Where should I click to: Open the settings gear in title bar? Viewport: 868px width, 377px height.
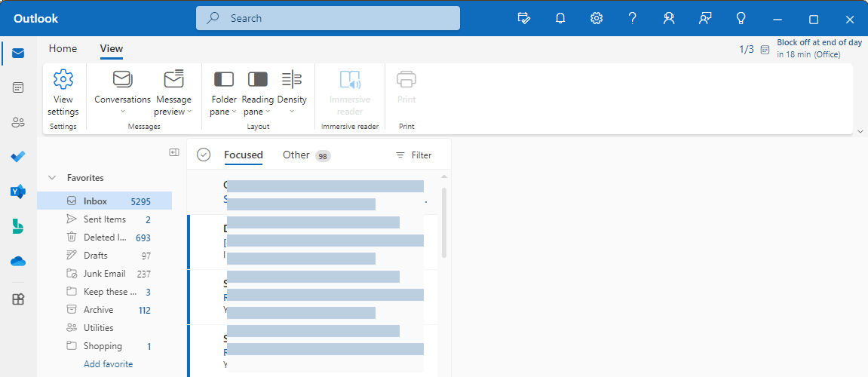coord(597,18)
